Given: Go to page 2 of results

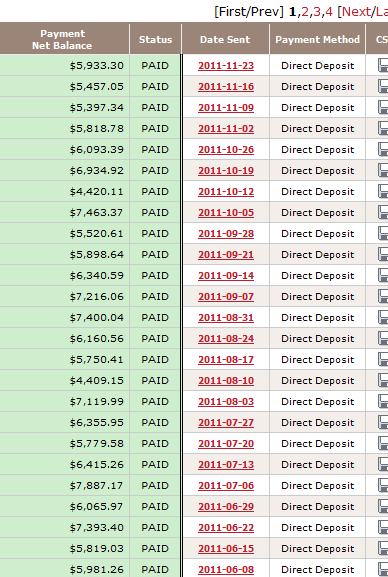Looking at the screenshot, I should (305, 12).
